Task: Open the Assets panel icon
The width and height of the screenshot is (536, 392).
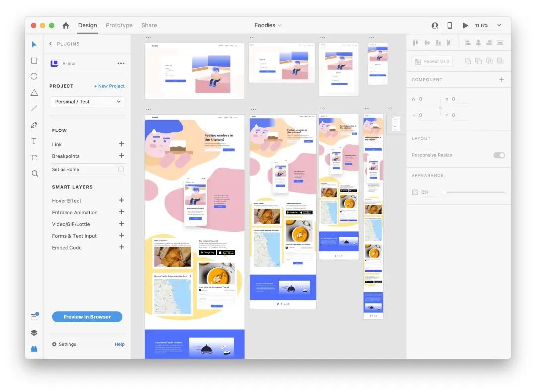Action: pyautogui.click(x=34, y=317)
